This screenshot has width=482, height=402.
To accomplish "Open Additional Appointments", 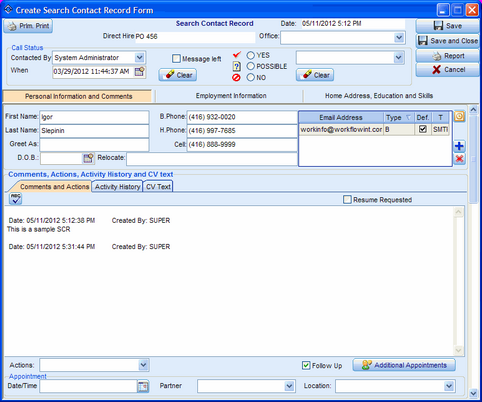I will click(404, 365).
